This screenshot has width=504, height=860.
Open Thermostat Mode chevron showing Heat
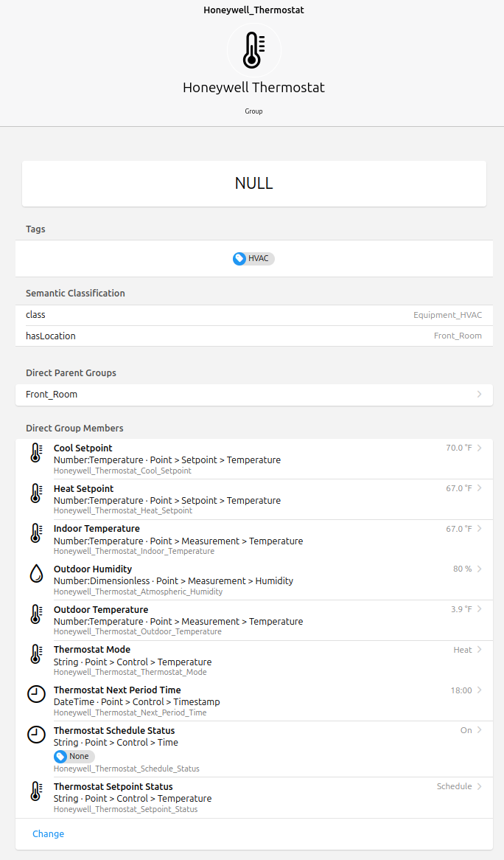(480, 650)
